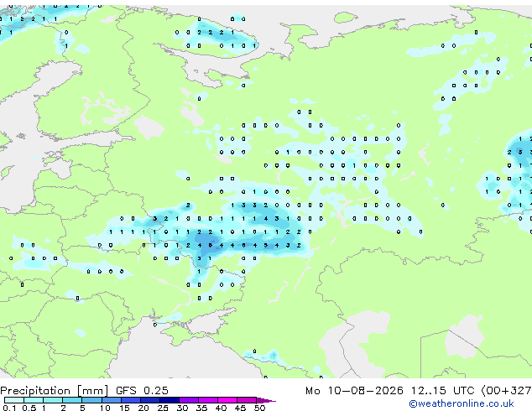532x411 pixels.
Task: Pick the 2–5 mm legend color swatch
Action: tap(72, 400)
